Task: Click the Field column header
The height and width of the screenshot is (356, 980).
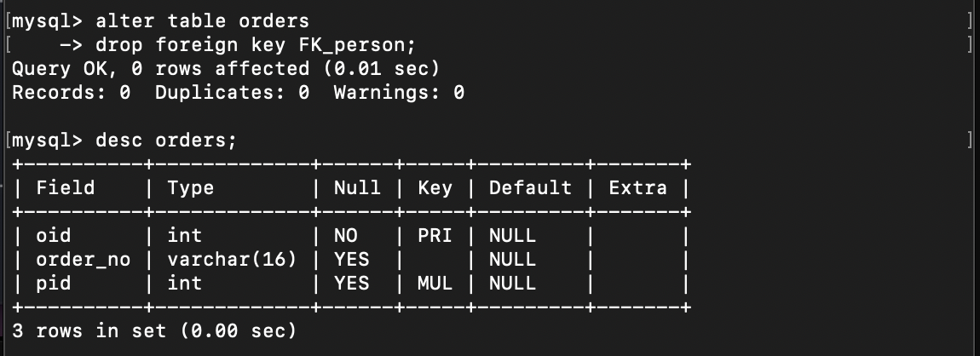Action: pos(66,187)
